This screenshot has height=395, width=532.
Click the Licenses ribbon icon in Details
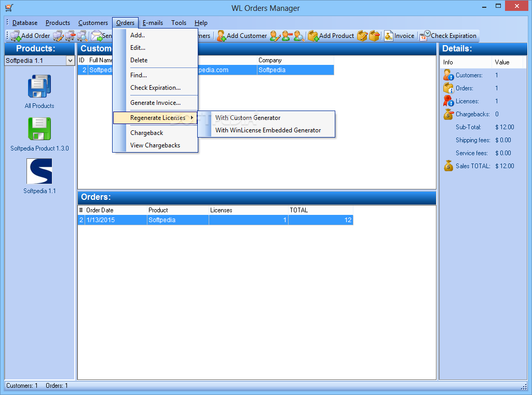(448, 101)
